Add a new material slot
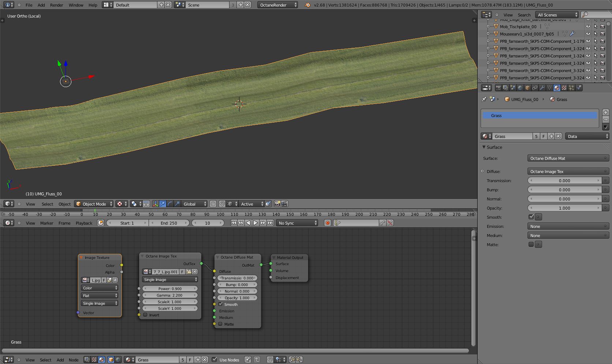Viewport: 612px width, 364px height. [606, 112]
